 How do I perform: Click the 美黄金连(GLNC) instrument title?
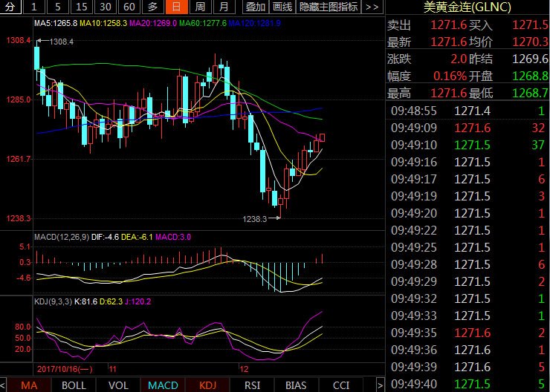(x=468, y=7)
